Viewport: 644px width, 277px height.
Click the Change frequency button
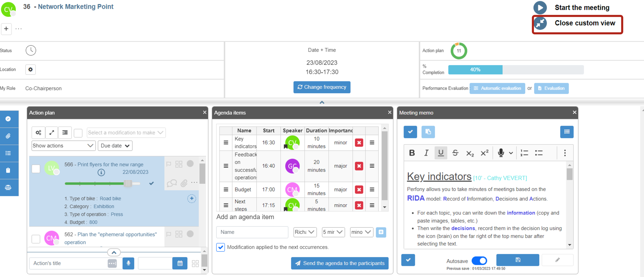click(x=322, y=87)
